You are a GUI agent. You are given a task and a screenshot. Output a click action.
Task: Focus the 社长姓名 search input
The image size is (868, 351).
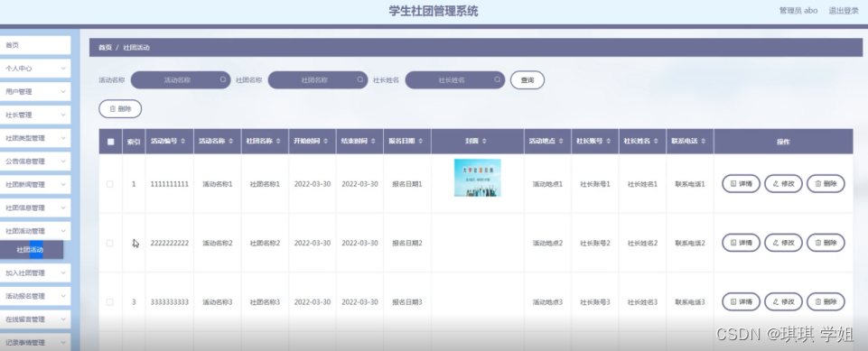455,80
